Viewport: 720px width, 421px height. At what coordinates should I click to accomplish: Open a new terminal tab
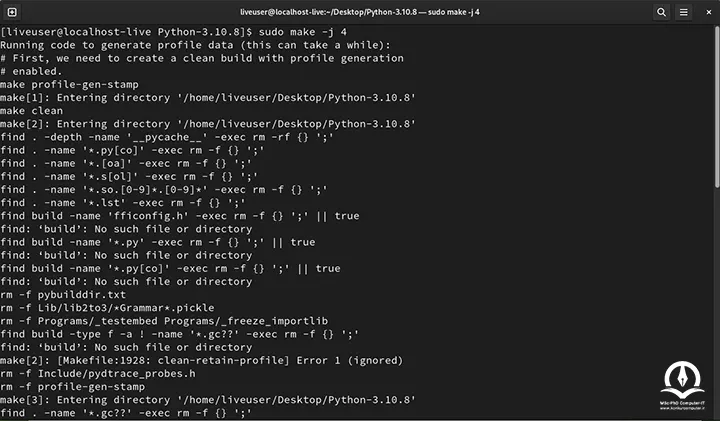pyautogui.click(x=12, y=12)
